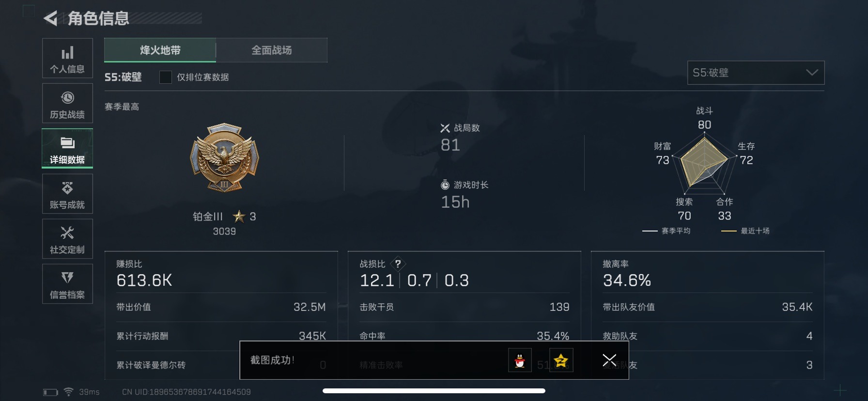Go back using the arrow beside 角色信息
The height and width of the screenshot is (401, 868).
pyautogui.click(x=50, y=18)
